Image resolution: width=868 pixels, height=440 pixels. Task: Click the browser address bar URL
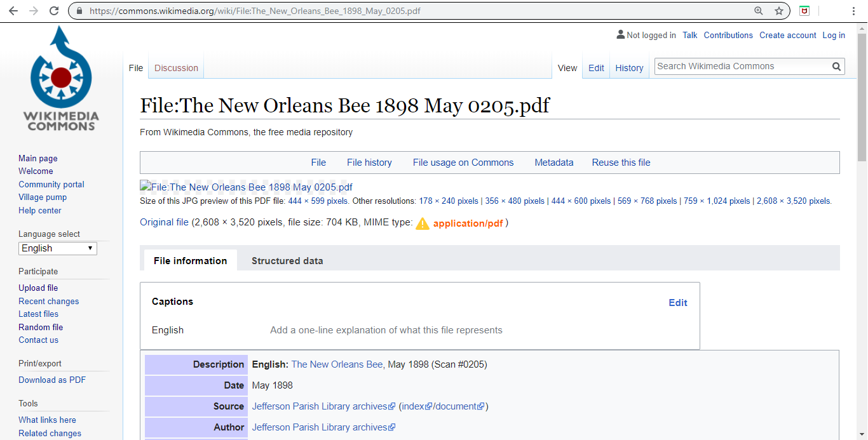click(x=255, y=11)
